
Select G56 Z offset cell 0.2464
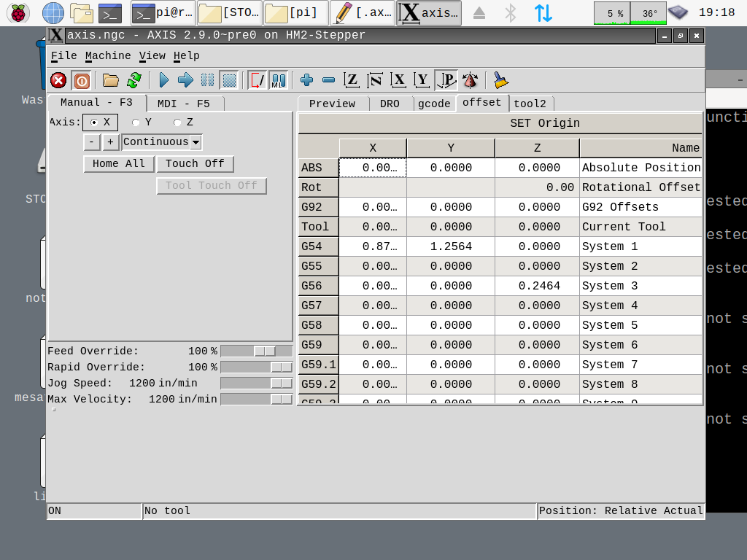[x=538, y=286]
